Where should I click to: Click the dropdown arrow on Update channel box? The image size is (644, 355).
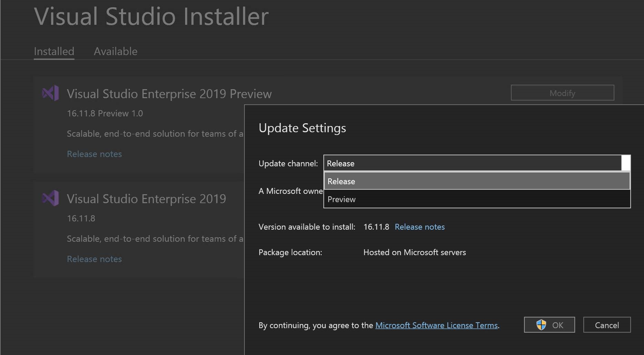coord(626,163)
